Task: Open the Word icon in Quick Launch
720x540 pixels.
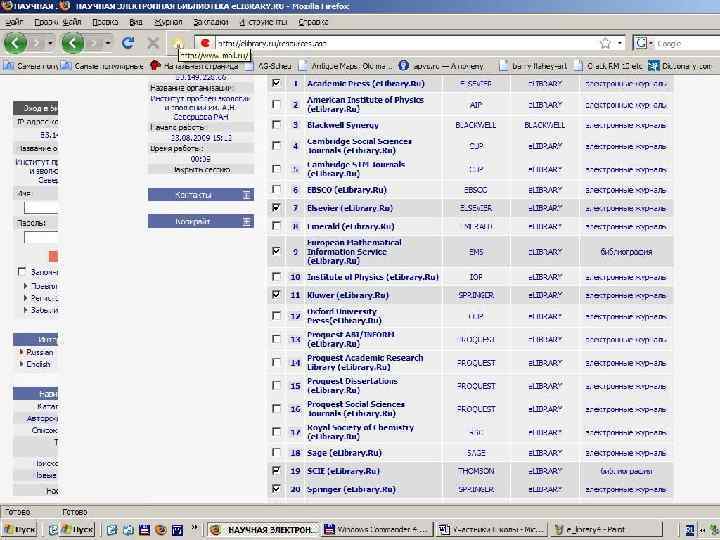Action: coord(177,529)
